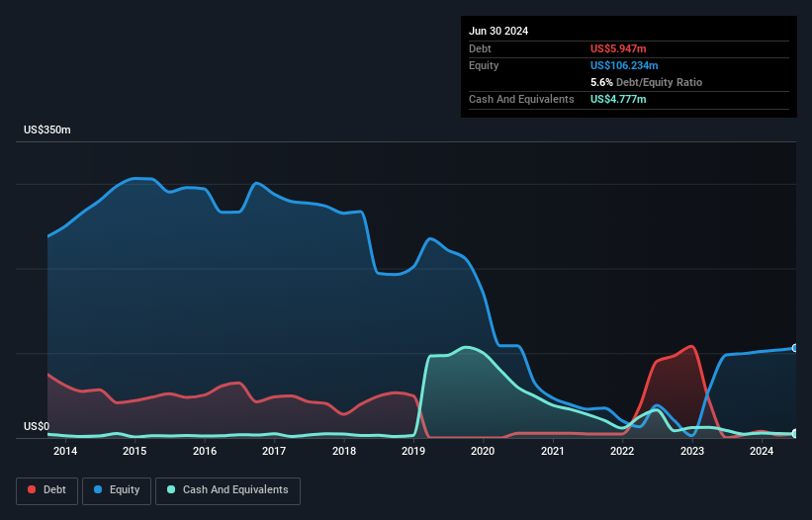The image size is (812, 520).
Task: Click the Equity row label in tooltip
Action: pyautogui.click(x=484, y=65)
